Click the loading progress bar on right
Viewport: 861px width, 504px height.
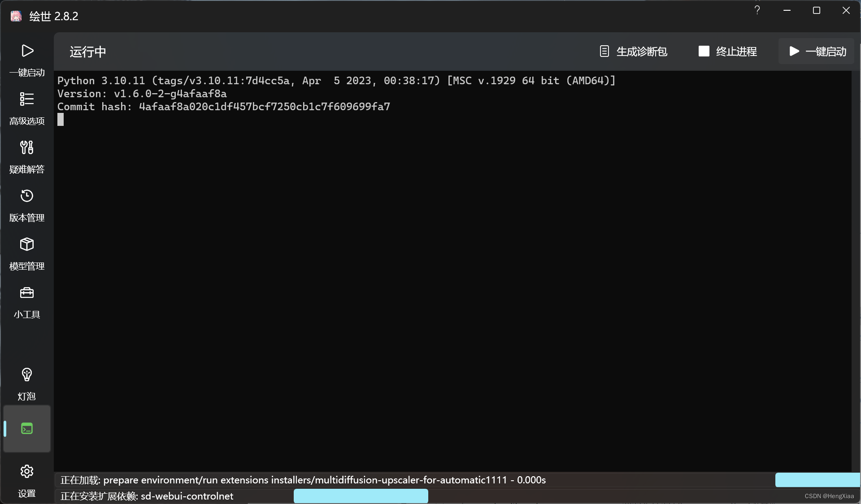[x=818, y=480]
